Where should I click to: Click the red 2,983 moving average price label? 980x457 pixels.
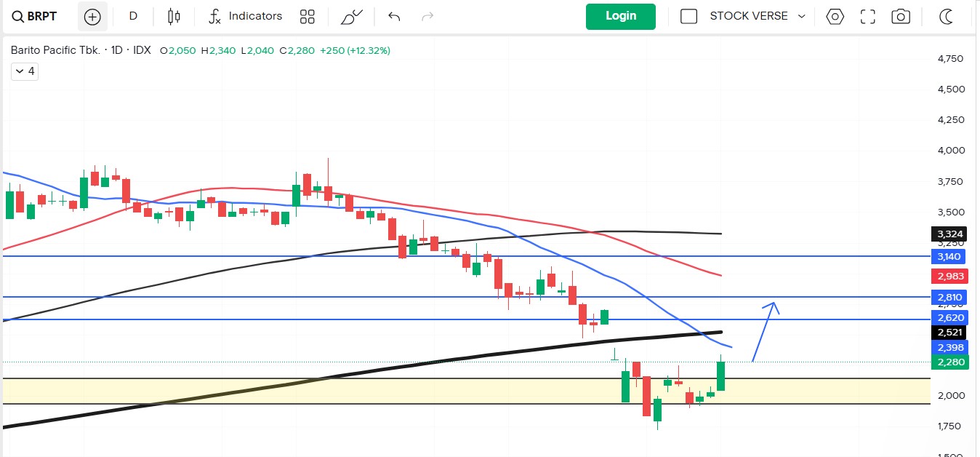click(x=949, y=277)
